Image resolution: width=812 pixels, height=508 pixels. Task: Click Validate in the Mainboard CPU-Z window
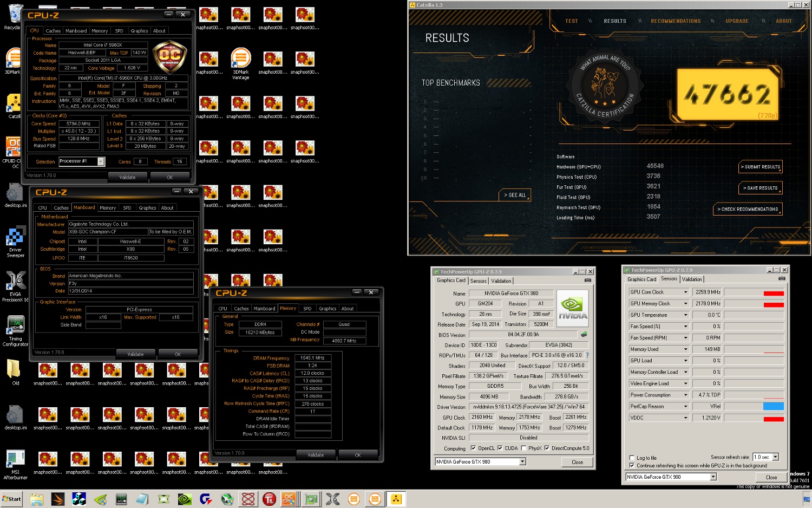coord(135,354)
